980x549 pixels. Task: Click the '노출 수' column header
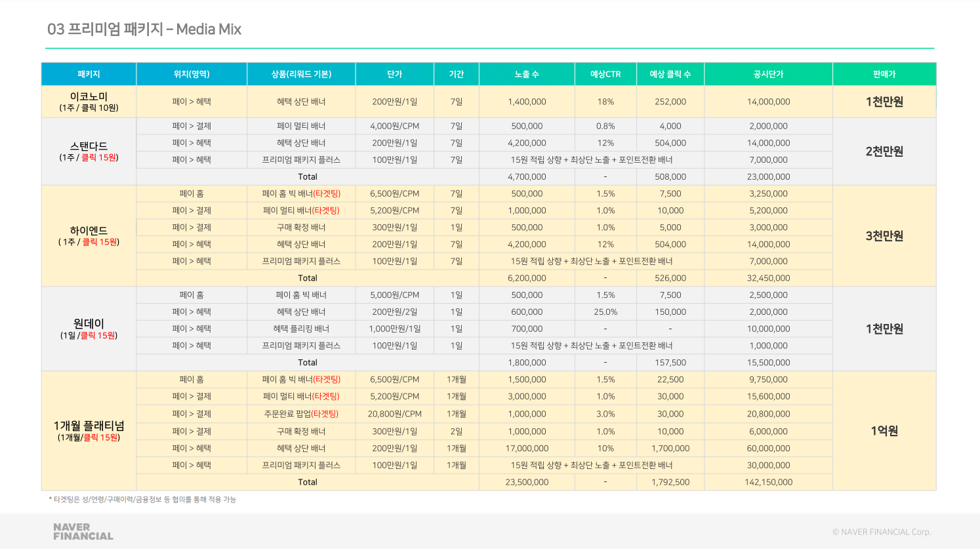pyautogui.click(x=527, y=74)
